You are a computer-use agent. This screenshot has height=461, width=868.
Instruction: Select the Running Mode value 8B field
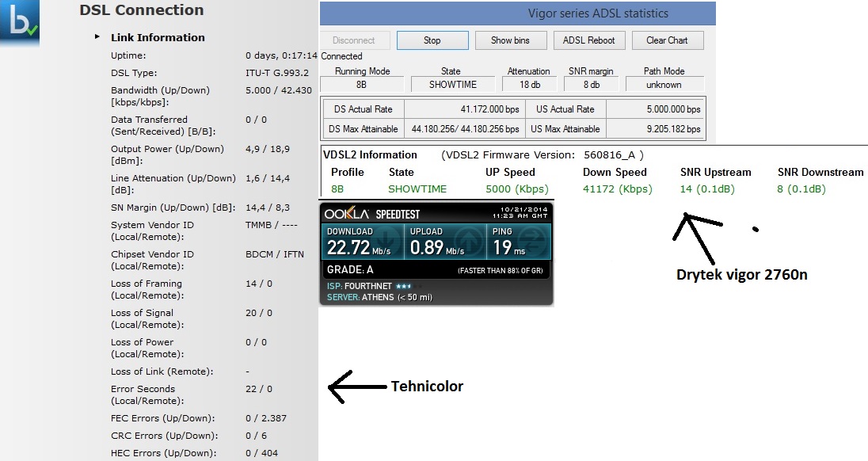click(361, 85)
